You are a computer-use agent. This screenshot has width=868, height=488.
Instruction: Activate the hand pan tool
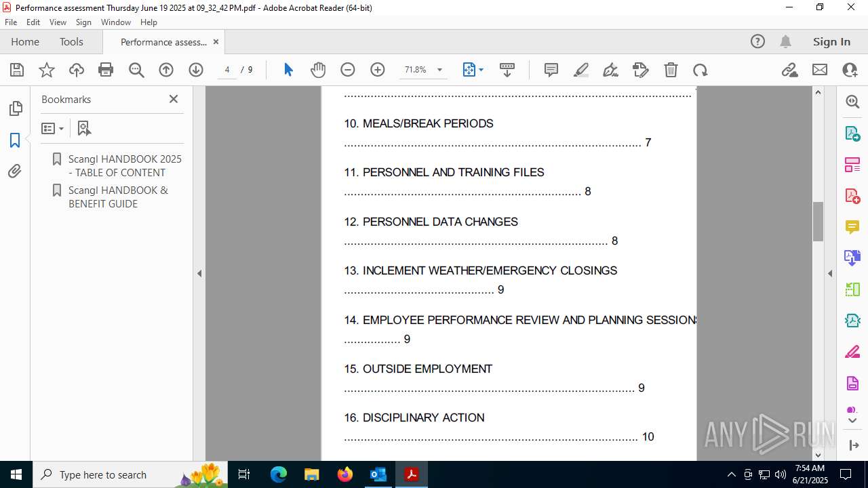tap(318, 70)
